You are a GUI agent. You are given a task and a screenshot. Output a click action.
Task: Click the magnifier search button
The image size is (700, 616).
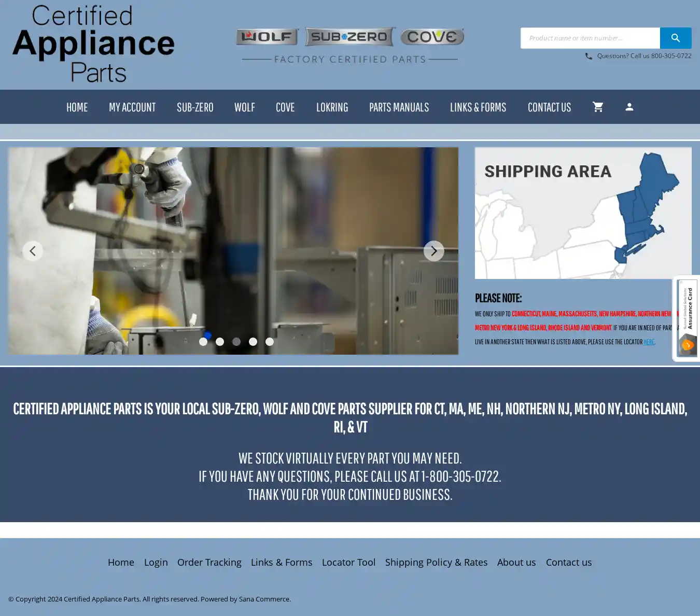pyautogui.click(x=675, y=38)
